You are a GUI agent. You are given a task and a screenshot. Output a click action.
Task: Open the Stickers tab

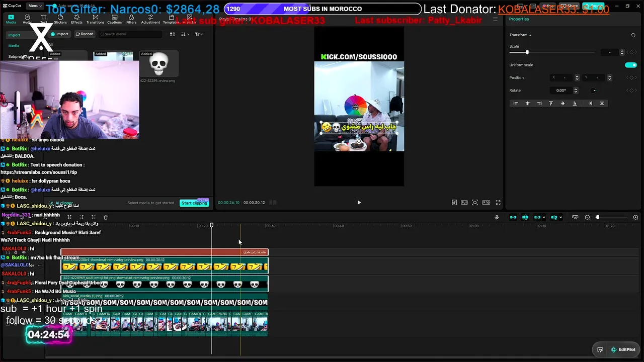tap(60, 19)
